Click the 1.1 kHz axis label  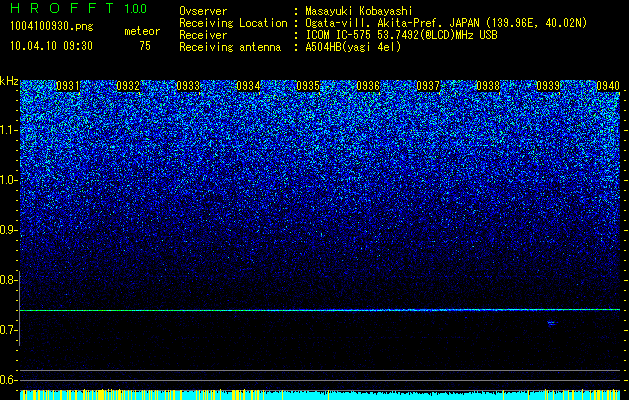pos(8,130)
